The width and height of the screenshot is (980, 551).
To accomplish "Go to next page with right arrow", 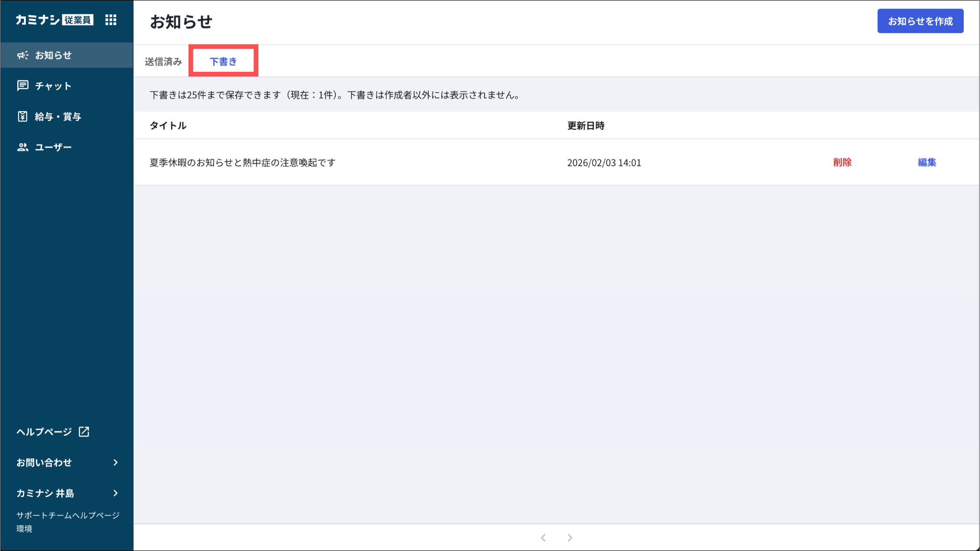I will pyautogui.click(x=570, y=538).
